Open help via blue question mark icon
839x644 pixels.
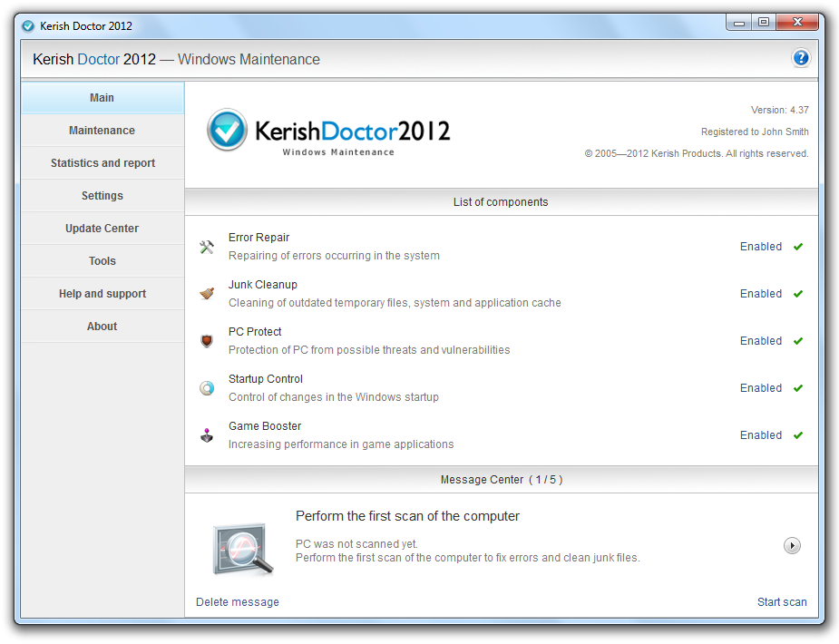pos(800,59)
